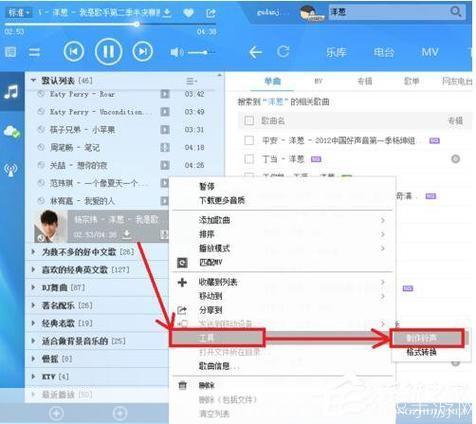Click the lyrics panel icon beside playback controls
Image resolution: width=476 pixels, height=424 pixels.
click(11, 52)
